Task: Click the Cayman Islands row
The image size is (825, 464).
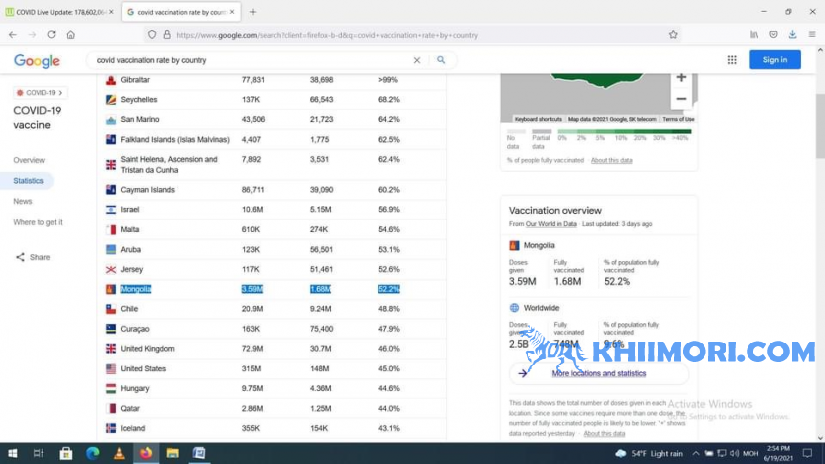Action: click(x=273, y=190)
